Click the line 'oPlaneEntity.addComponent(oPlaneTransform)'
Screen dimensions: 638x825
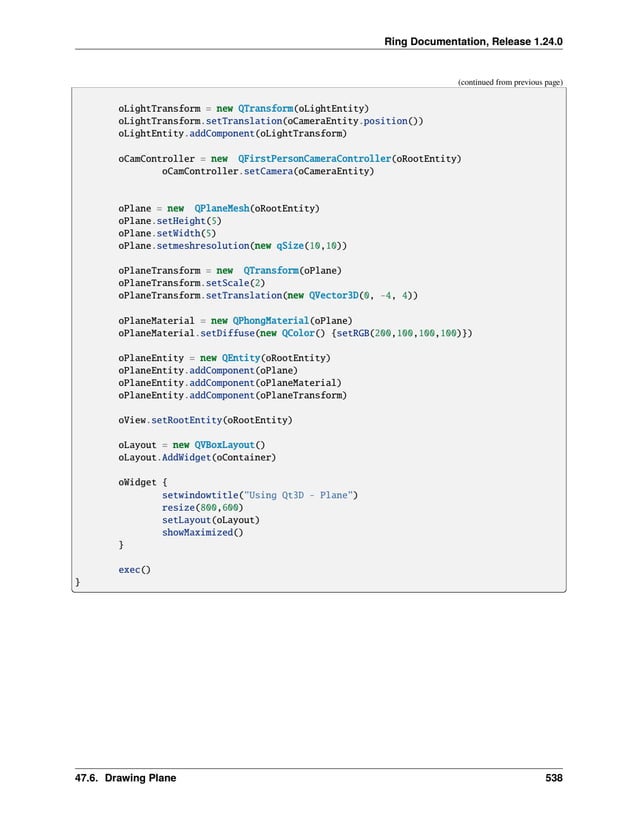(x=232, y=395)
